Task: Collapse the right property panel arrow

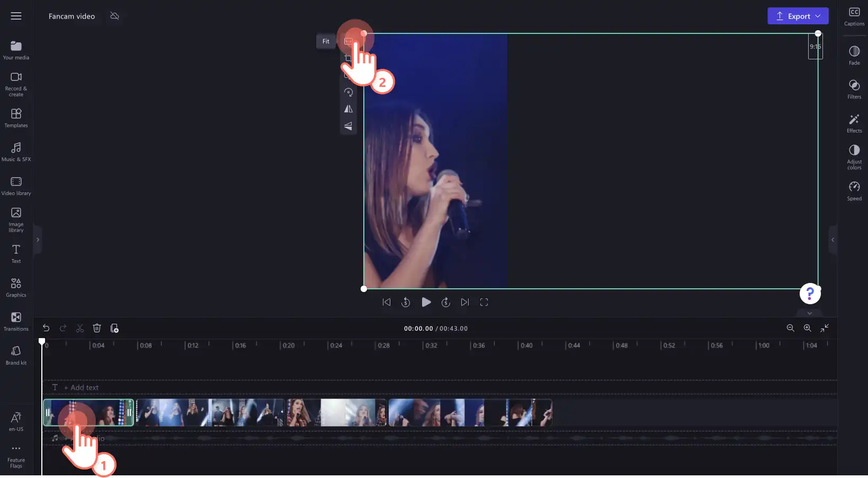Action: (x=833, y=240)
